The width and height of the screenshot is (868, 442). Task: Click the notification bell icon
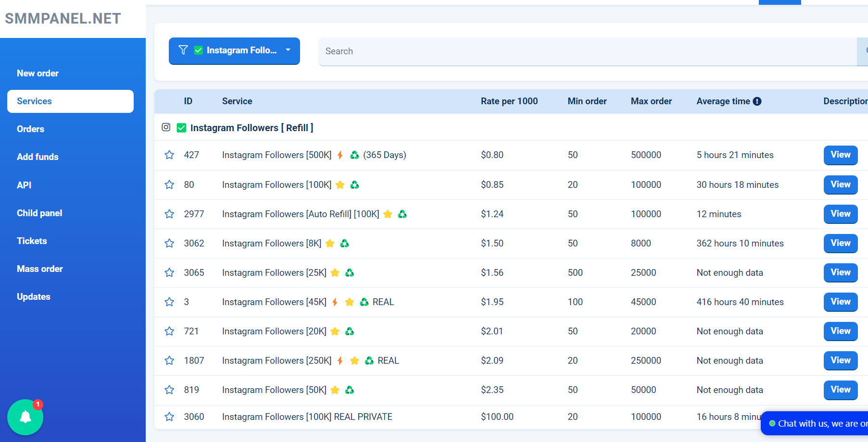tap(25, 417)
